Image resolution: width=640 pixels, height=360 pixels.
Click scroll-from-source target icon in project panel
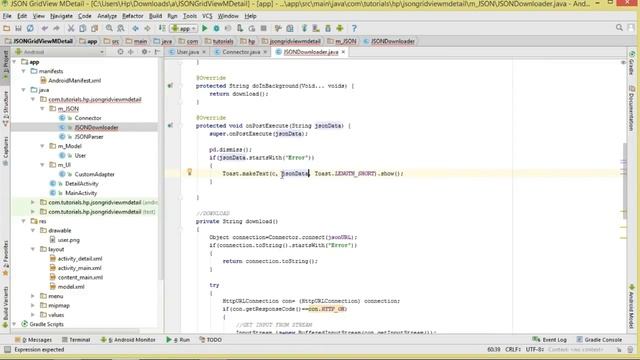click(120, 52)
